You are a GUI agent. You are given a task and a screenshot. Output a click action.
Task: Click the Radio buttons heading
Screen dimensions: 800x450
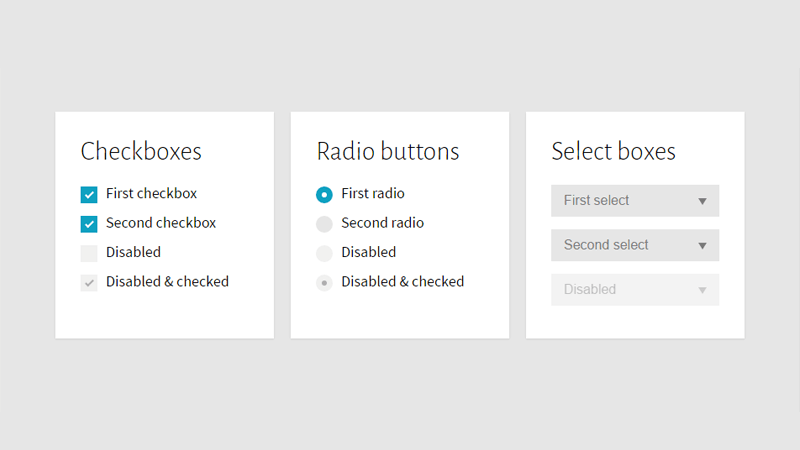point(388,152)
